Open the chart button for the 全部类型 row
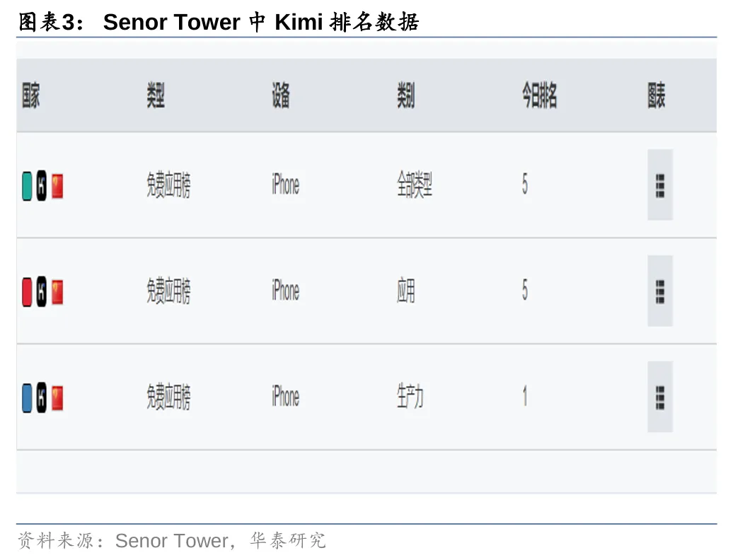Viewport: 733px width, 560px height. 659,185
